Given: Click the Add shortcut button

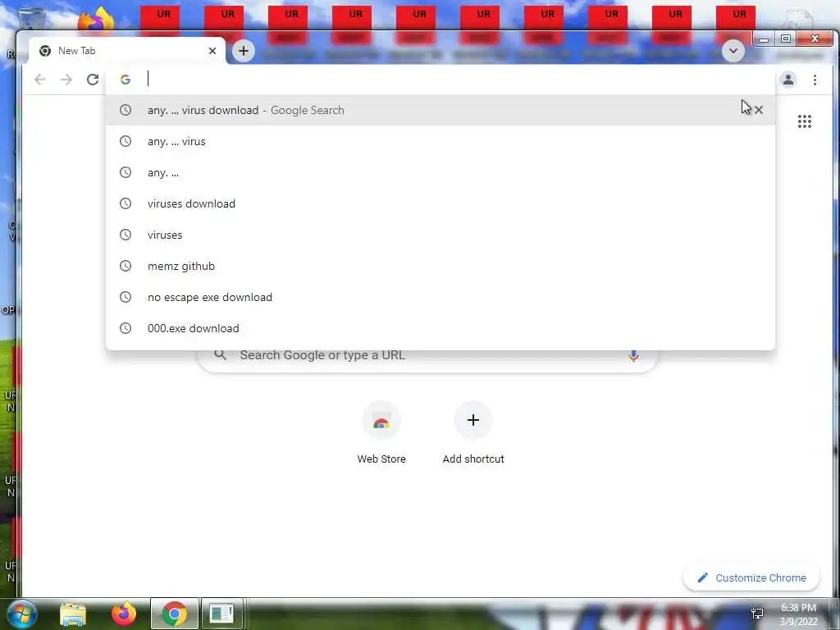Looking at the screenshot, I should coord(473,433).
